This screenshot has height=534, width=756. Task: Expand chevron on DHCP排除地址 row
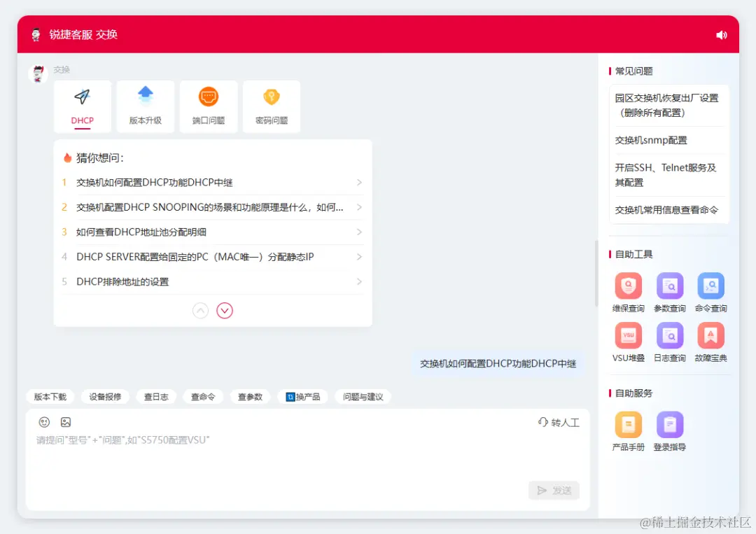[x=359, y=281]
